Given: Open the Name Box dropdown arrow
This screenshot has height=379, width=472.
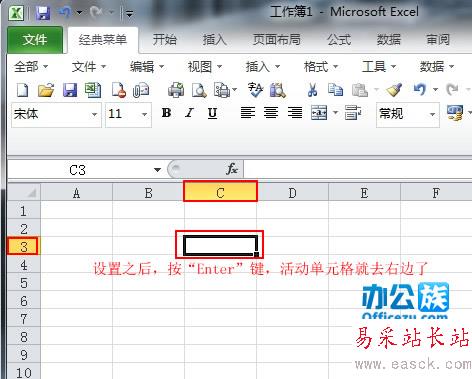Looking at the screenshot, I should 157,170.
